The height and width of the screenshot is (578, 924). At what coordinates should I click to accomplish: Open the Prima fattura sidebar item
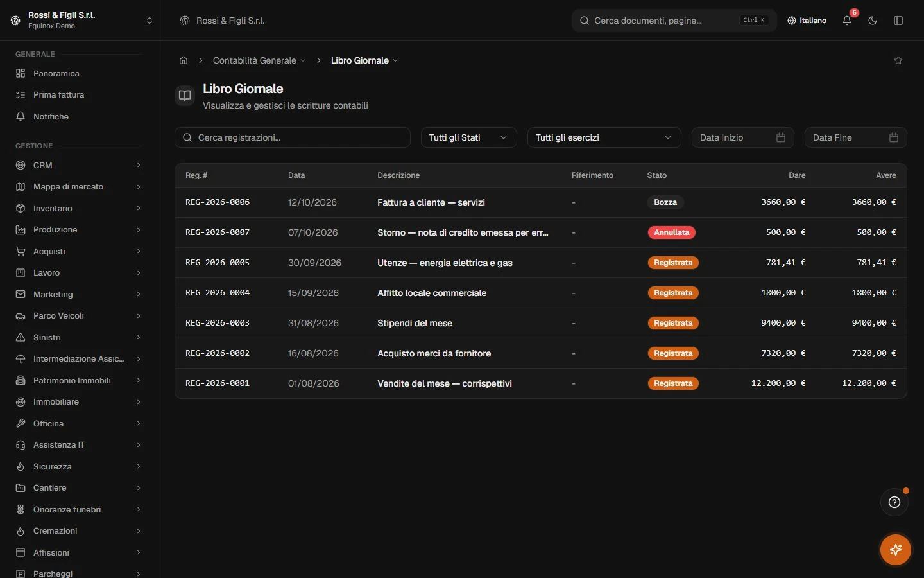pos(80,94)
